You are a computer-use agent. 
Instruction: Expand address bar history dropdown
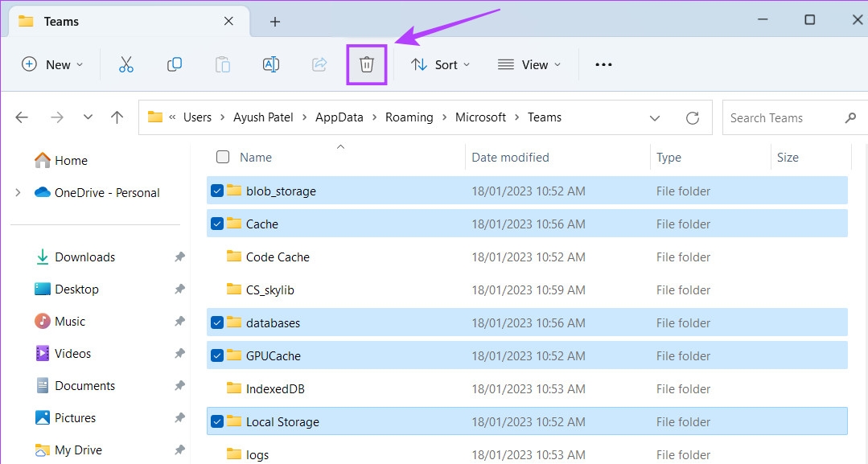click(654, 118)
